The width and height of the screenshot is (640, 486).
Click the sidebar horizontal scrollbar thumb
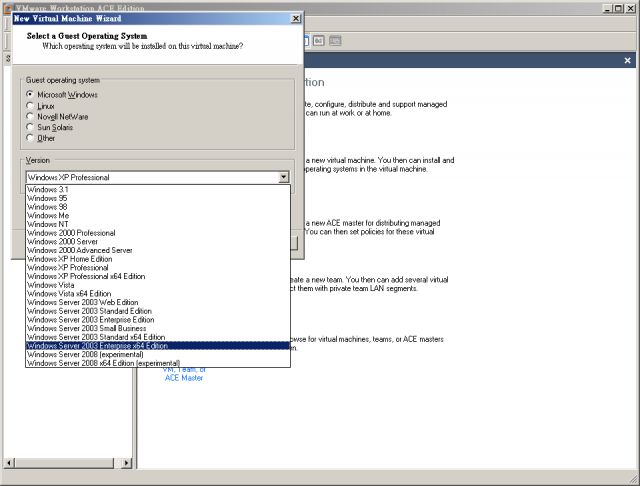pyautogui.click(x=64, y=463)
